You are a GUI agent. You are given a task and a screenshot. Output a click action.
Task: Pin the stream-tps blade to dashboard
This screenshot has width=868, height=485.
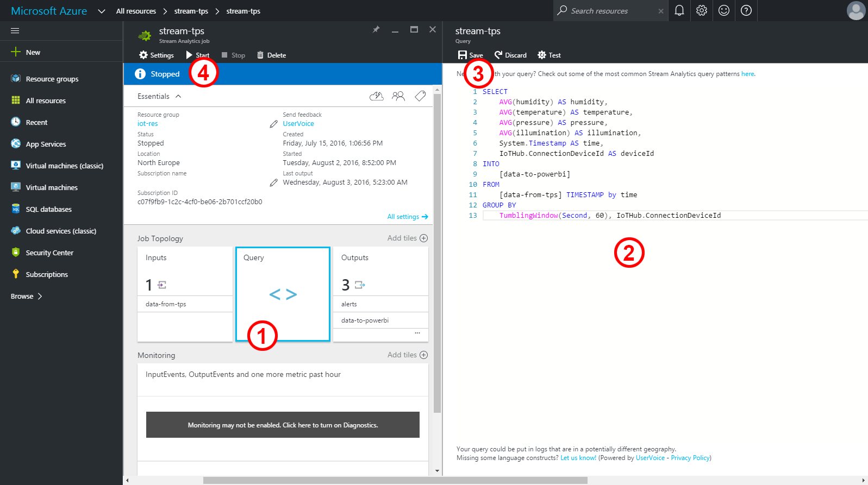click(376, 29)
